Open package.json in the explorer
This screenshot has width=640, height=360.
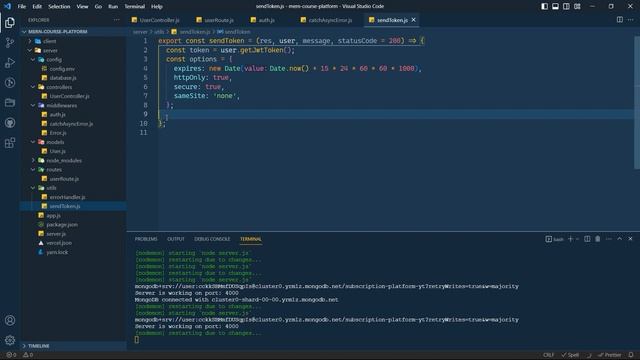pyautogui.click(x=73, y=224)
